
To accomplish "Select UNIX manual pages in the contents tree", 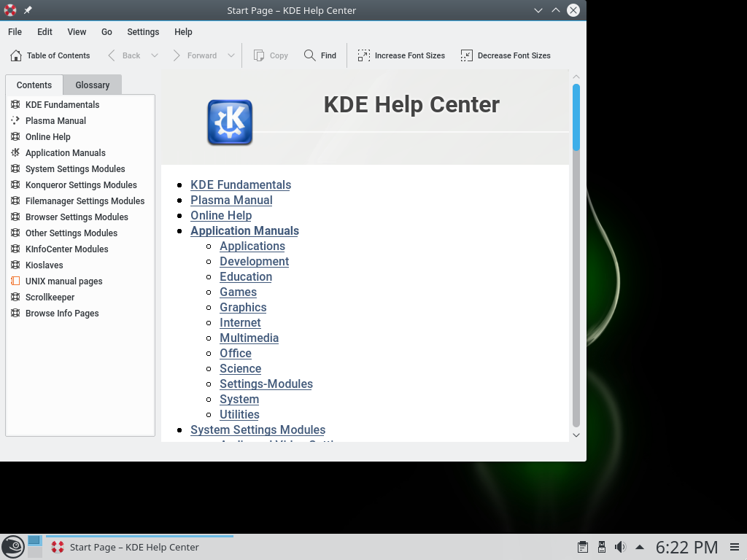I will click(x=63, y=281).
